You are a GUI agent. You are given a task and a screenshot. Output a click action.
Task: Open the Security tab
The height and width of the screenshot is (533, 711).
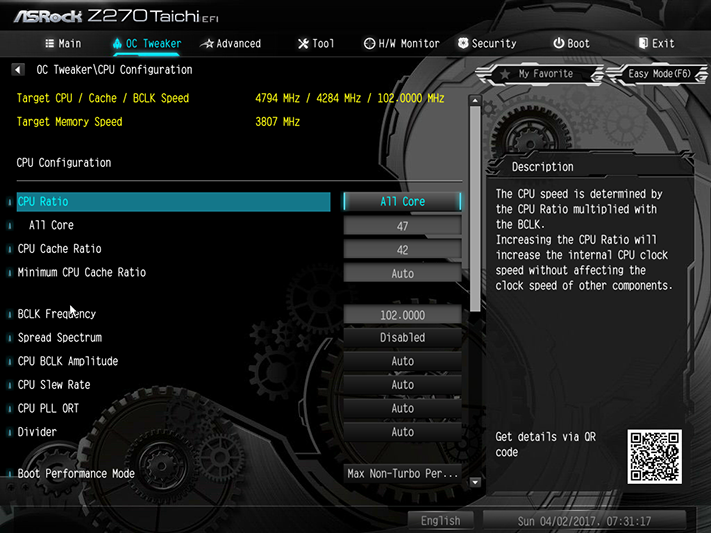click(x=487, y=44)
